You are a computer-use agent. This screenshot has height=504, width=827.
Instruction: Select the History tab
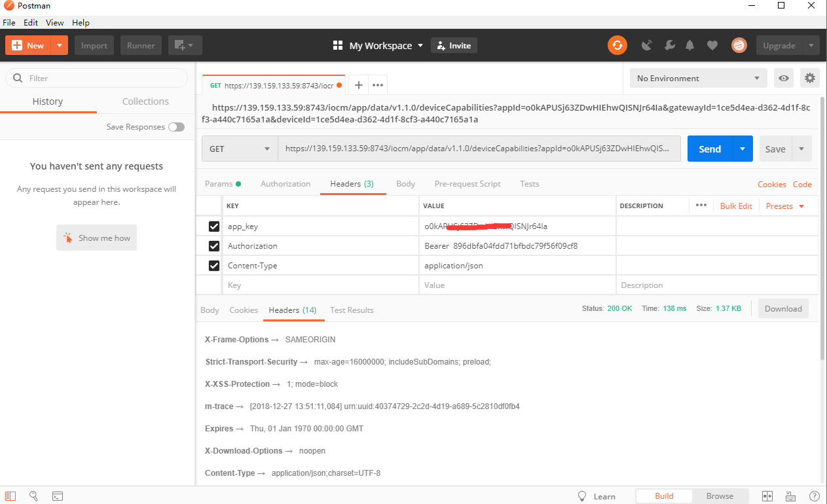(48, 101)
